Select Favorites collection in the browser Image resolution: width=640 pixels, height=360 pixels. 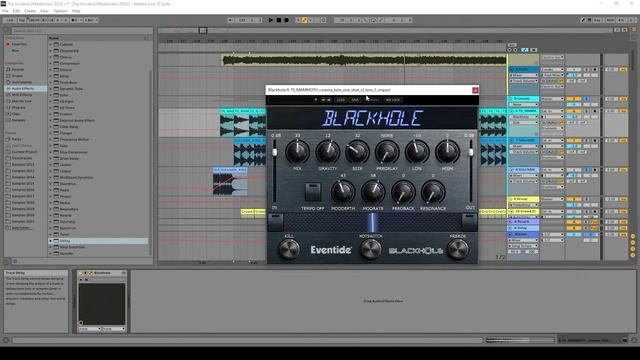(19, 44)
